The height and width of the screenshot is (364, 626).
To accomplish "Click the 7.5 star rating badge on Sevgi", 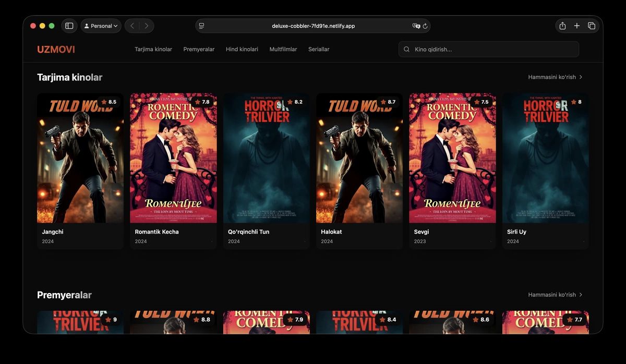I will tap(481, 102).
